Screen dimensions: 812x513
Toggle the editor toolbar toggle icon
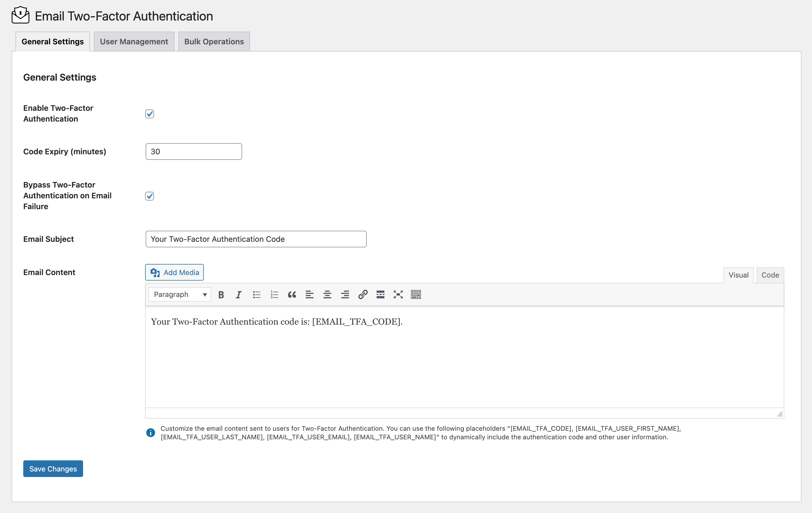[x=416, y=294]
